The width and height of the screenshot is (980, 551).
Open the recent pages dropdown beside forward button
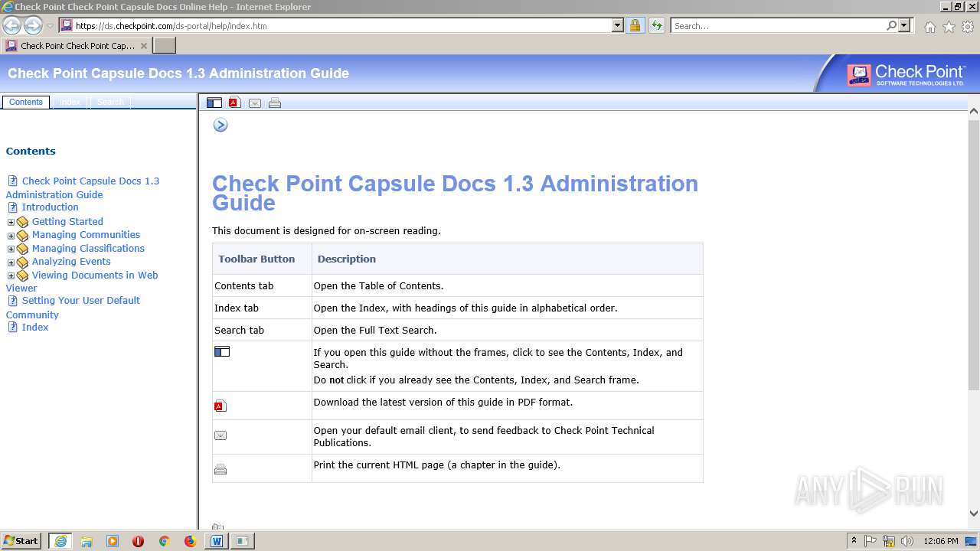[50, 26]
